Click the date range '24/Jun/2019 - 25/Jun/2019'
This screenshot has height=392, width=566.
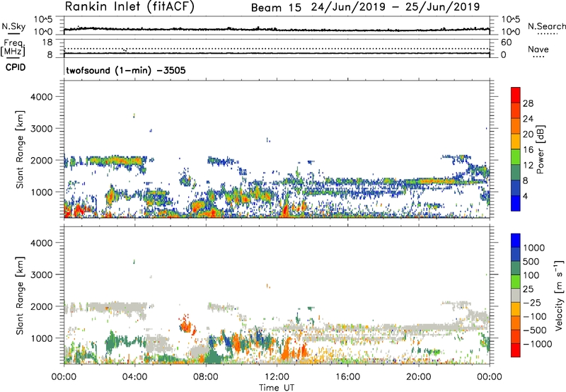click(x=395, y=7)
